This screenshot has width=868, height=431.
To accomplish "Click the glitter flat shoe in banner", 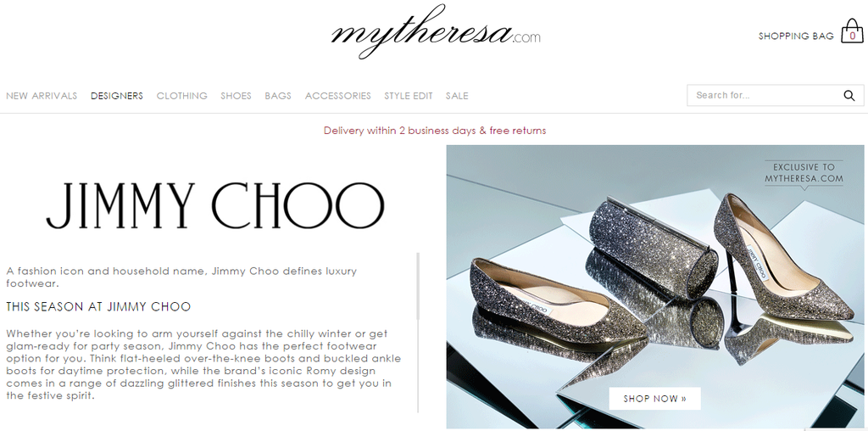I will 558,303.
